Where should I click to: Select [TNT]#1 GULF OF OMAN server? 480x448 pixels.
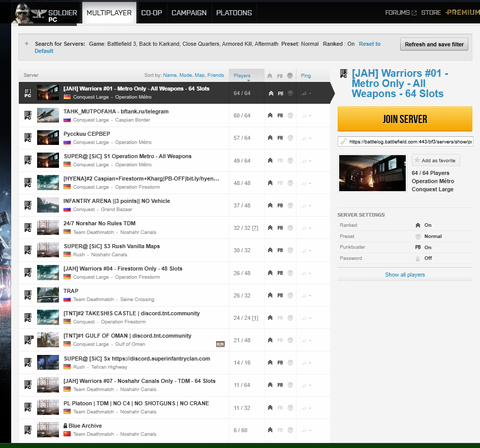pyautogui.click(x=174, y=340)
